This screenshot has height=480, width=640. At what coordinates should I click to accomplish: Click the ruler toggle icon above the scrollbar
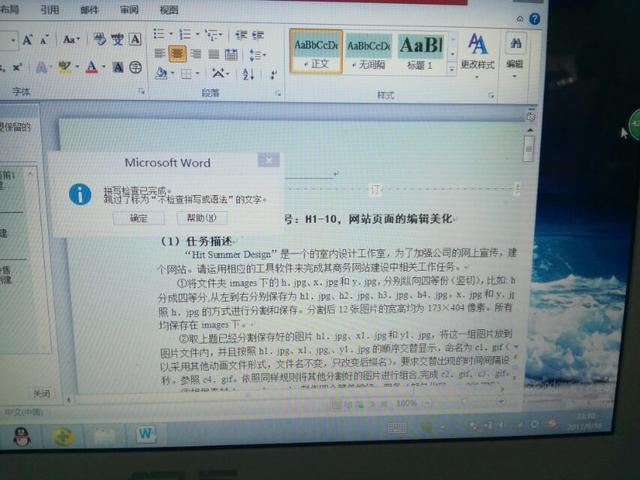pyautogui.click(x=531, y=117)
